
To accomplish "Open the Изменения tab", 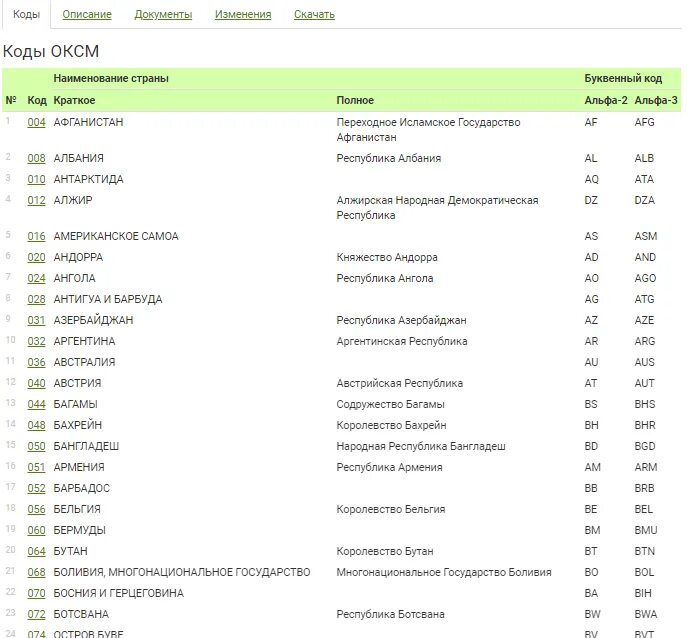I will point(243,14).
